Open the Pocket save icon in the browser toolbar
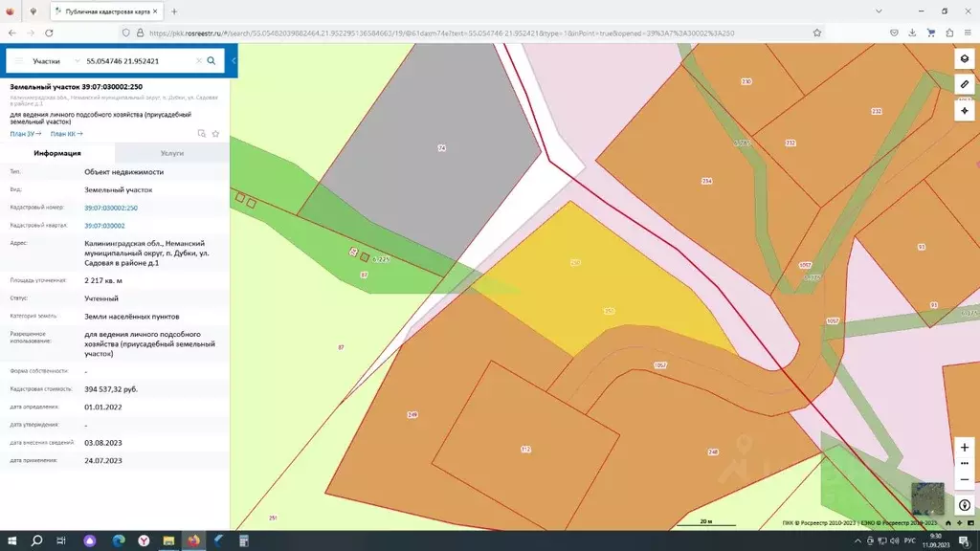980x551 pixels. pos(895,33)
